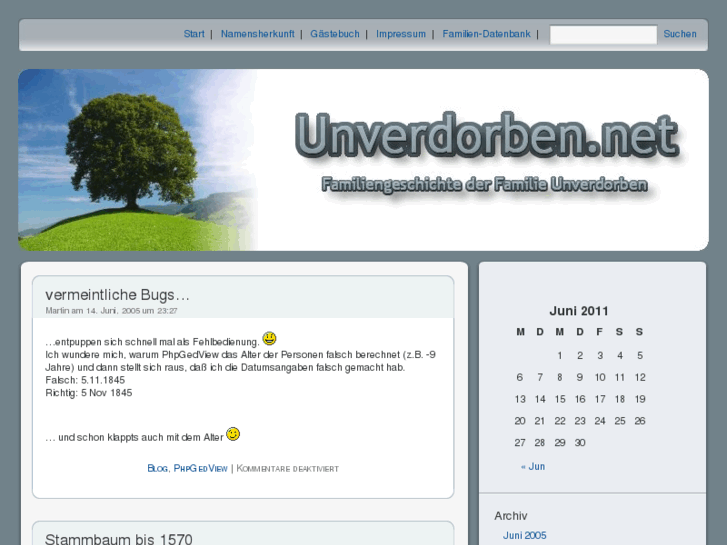Select calendar day 1

click(x=560, y=355)
